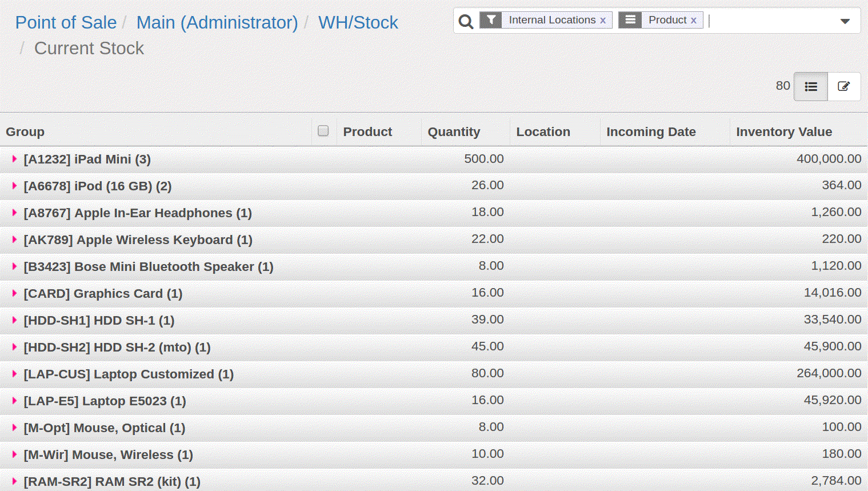Expand the Graphics Card group
The height and width of the screenshot is (491, 868).
[x=14, y=293]
